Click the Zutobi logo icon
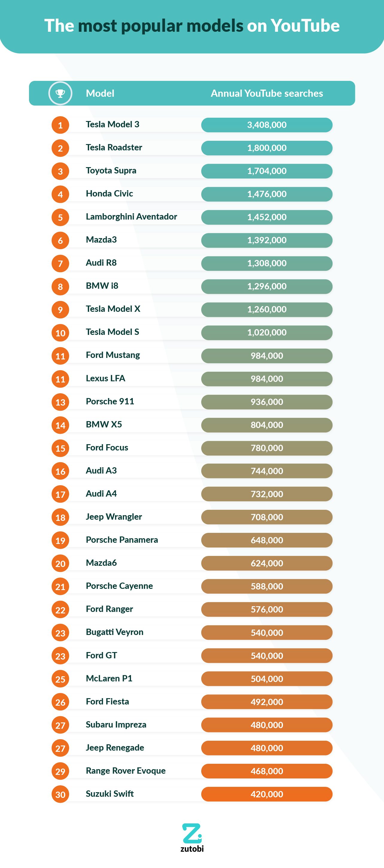The image size is (384, 868). (192, 833)
